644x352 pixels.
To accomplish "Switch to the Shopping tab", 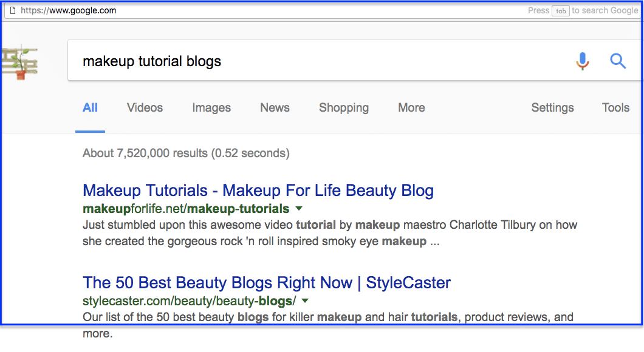I will [344, 108].
